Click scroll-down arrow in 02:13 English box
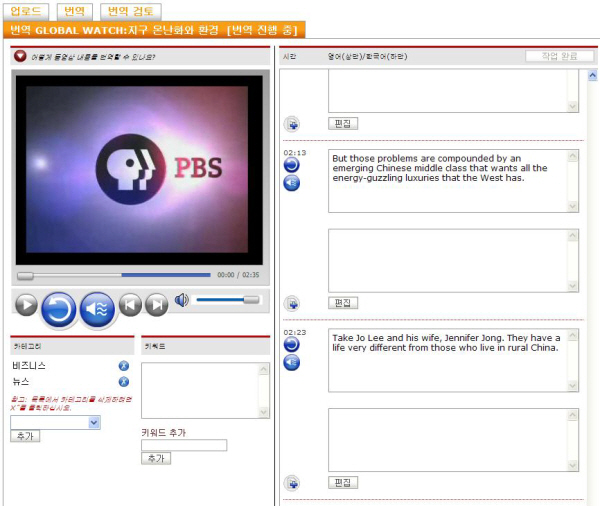Viewport: 600px width, 506px height. [573, 206]
